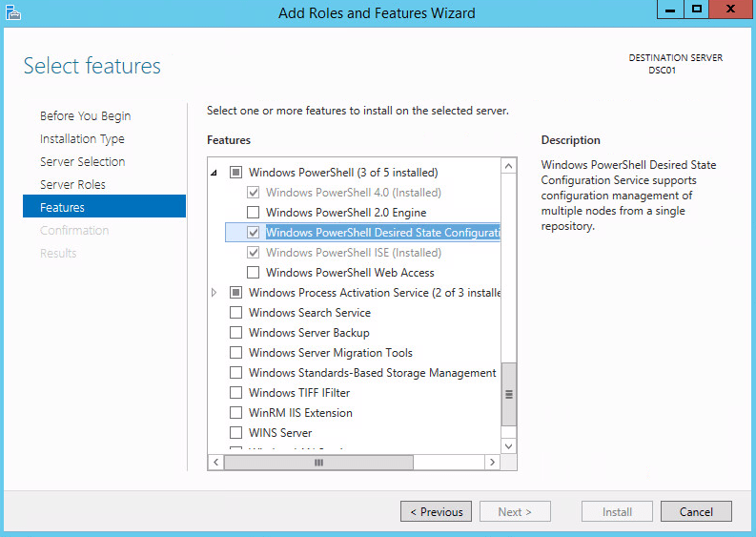
Task: Collapse the Windows PowerShell tree node
Action: (x=215, y=173)
